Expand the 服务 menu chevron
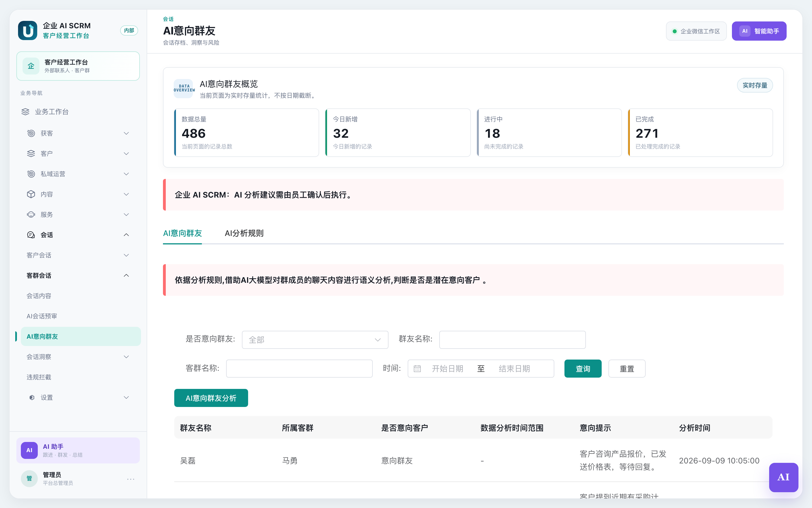Screen dimensions: 812x508 (126, 215)
